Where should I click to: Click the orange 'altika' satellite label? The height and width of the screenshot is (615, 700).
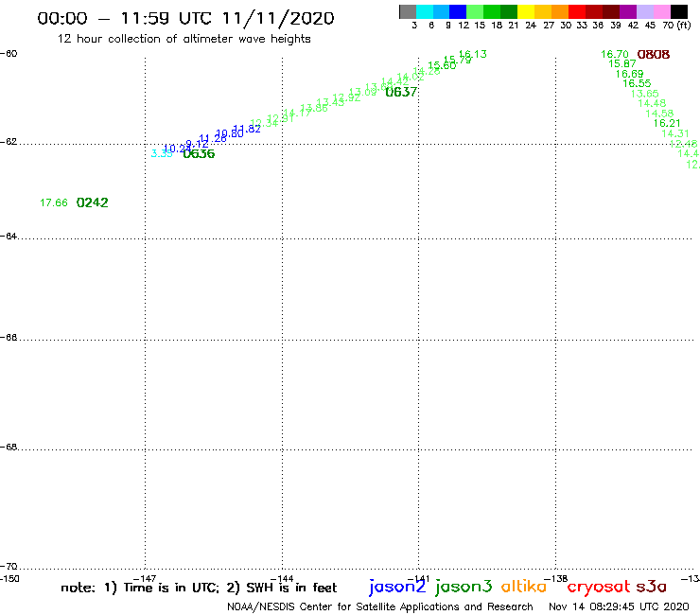coord(524,586)
